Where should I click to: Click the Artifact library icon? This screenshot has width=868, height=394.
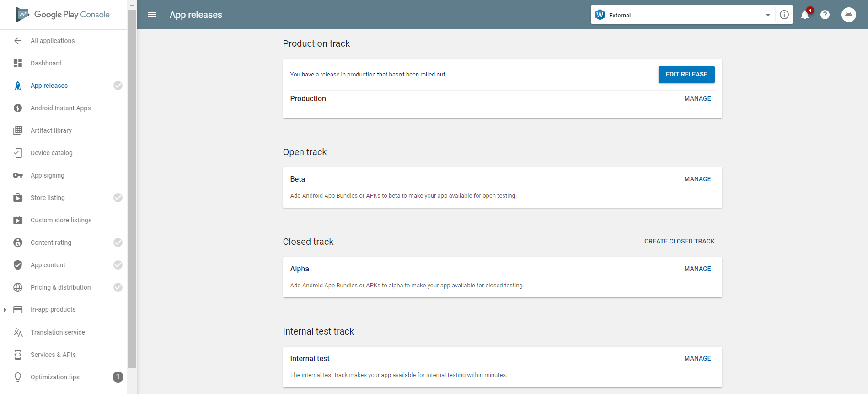[x=18, y=130]
